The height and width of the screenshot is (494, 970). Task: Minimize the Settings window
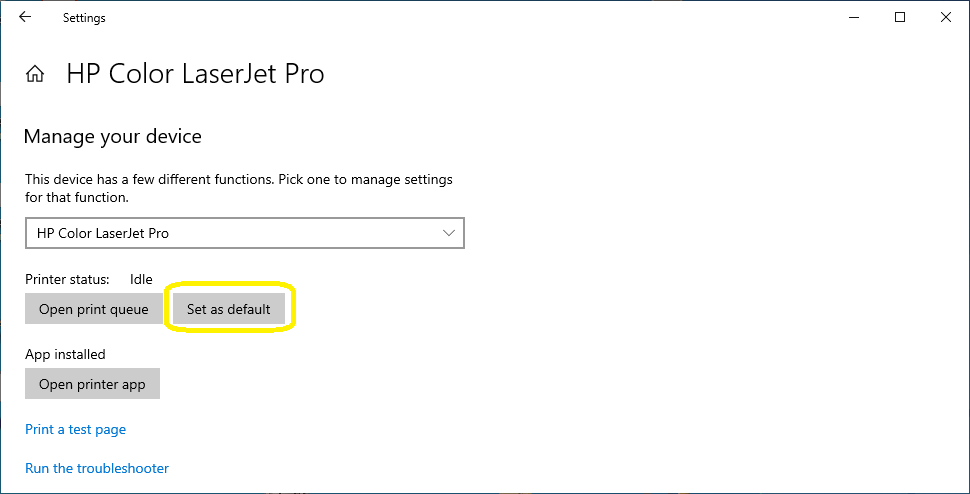coord(855,17)
